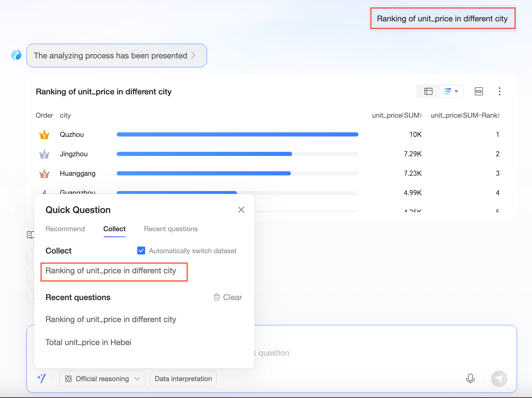Click the Quzhou progress bar

238,135
